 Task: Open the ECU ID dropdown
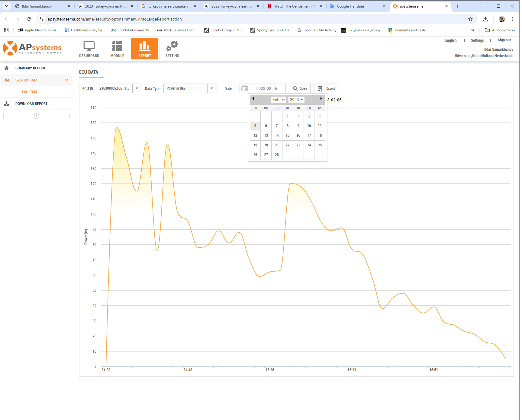137,88
